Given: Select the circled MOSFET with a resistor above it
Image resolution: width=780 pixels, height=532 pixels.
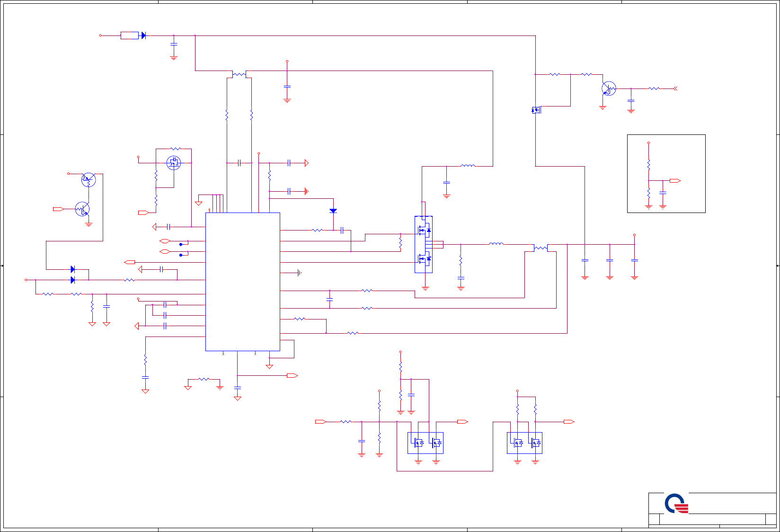Looking at the screenshot, I should coord(174,163).
